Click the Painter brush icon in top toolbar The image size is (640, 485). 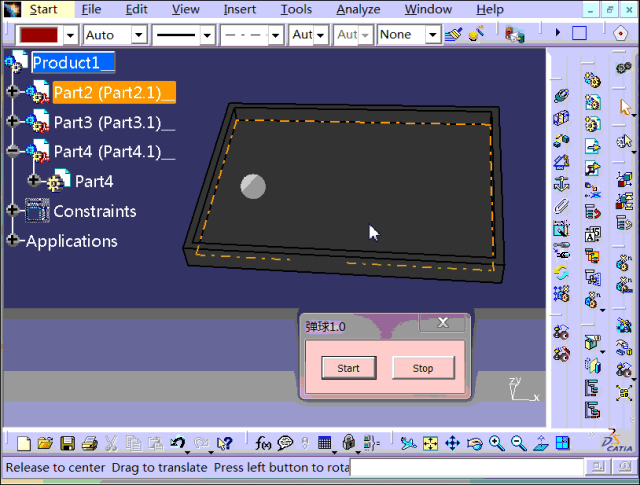pyautogui.click(x=453, y=34)
